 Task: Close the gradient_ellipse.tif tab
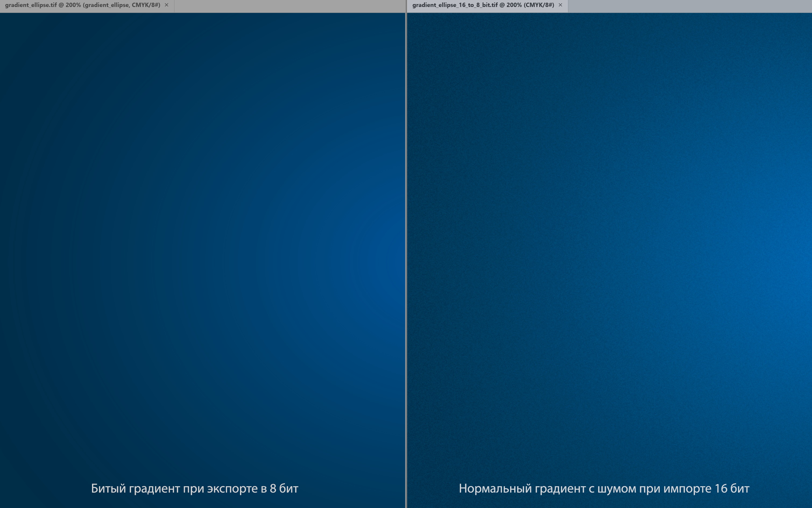point(167,5)
